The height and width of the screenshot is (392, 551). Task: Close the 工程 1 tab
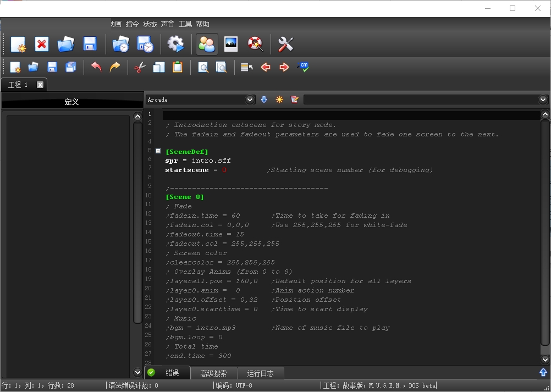coord(40,85)
